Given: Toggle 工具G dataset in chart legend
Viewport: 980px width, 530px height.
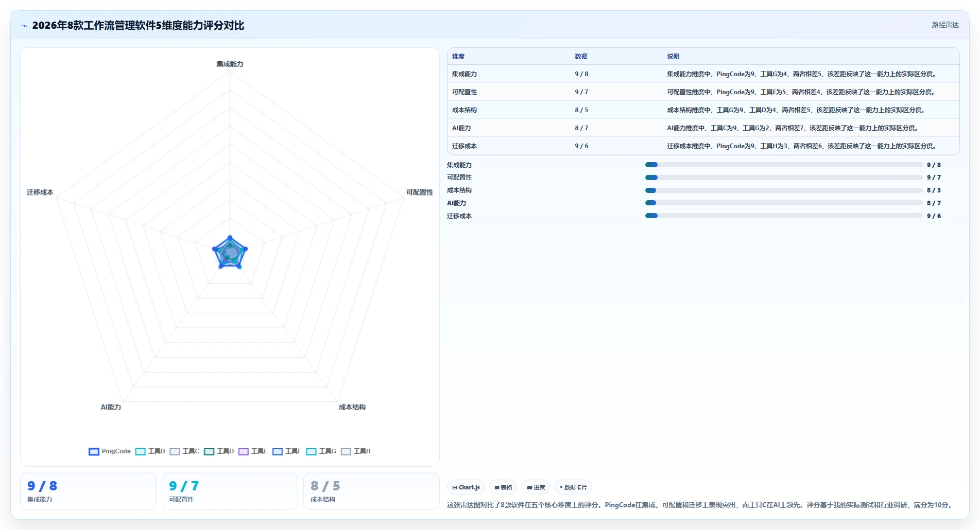Looking at the screenshot, I should [321, 451].
